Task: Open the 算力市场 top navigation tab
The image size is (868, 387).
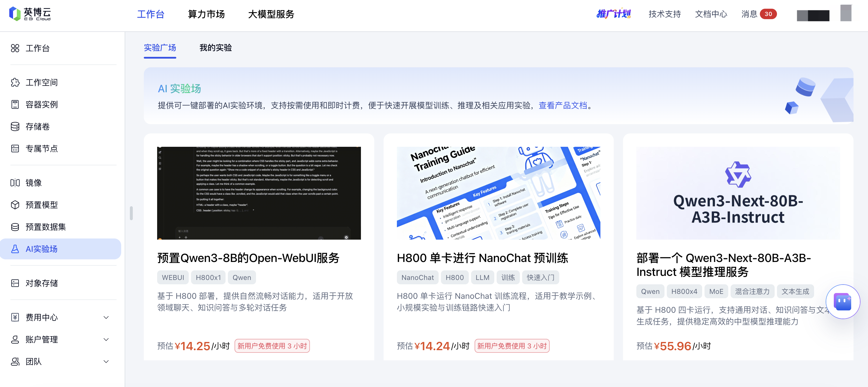Action: coord(206,14)
